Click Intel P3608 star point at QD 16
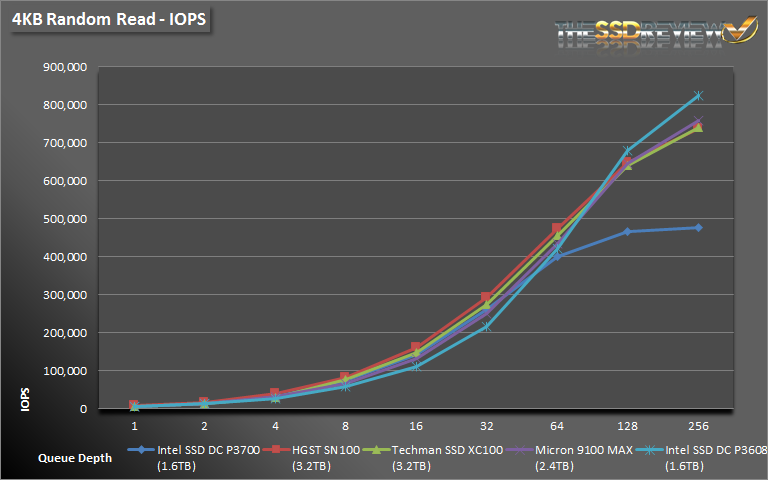768x480 pixels. point(416,366)
